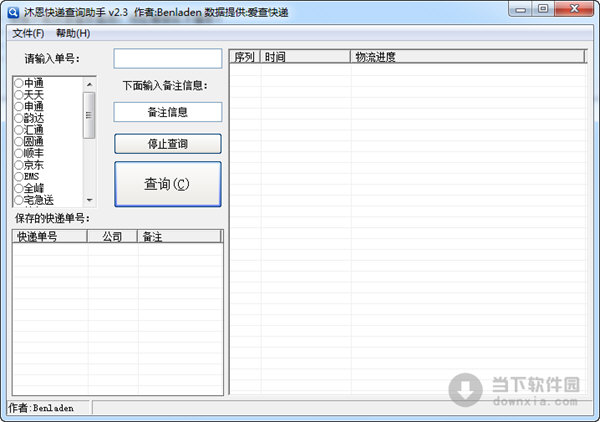Select the 圆通 courier radio button
The image size is (600, 422).
coord(19,142)
